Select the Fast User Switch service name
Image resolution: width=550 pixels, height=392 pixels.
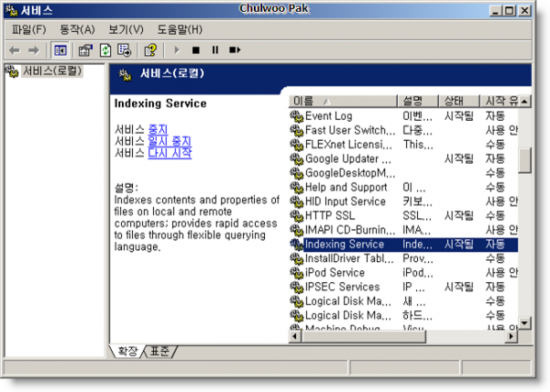click(x=350, y=130)
